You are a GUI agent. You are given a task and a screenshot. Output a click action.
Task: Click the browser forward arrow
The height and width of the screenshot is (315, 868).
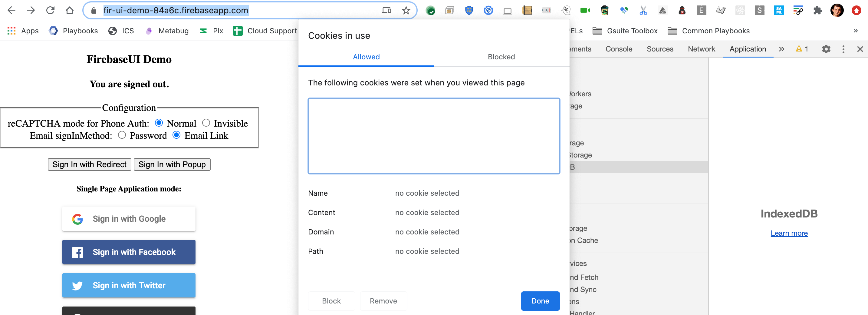tap(31, 11)
